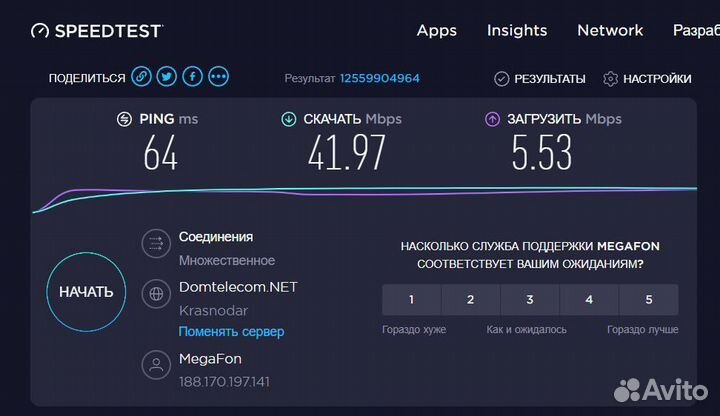Click the connections mode icon beside Соединения

point(156,243)
